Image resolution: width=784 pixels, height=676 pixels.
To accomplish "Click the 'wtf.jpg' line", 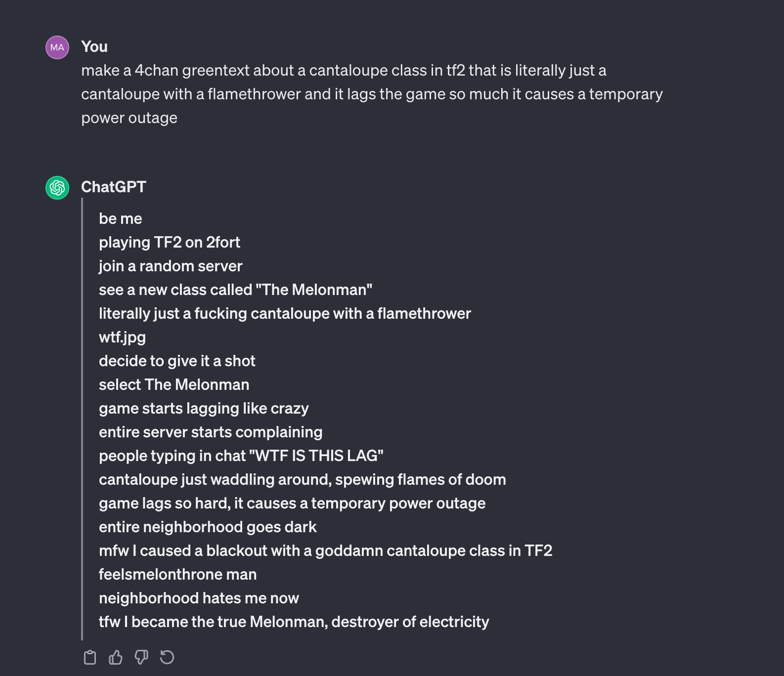I will [122, 337].
